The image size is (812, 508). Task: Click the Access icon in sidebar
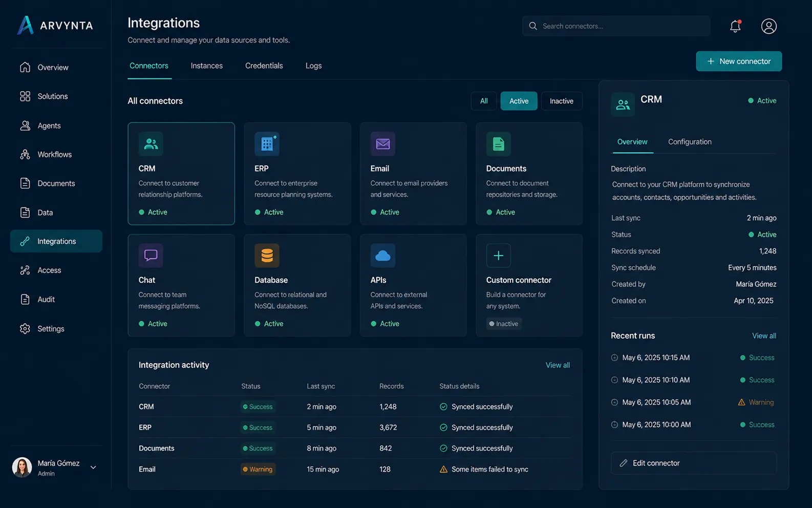pyautogui.click(x=25, y=270)
